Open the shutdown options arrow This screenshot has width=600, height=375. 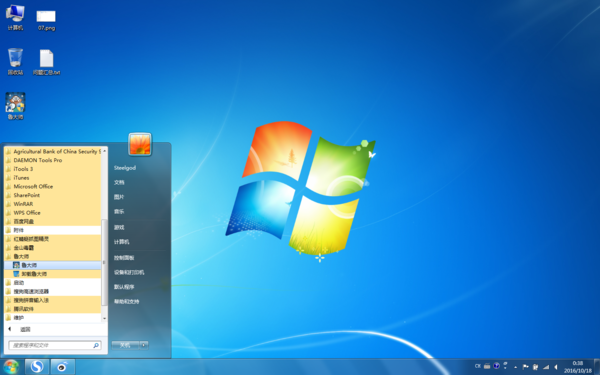click(x=143, y=345)
